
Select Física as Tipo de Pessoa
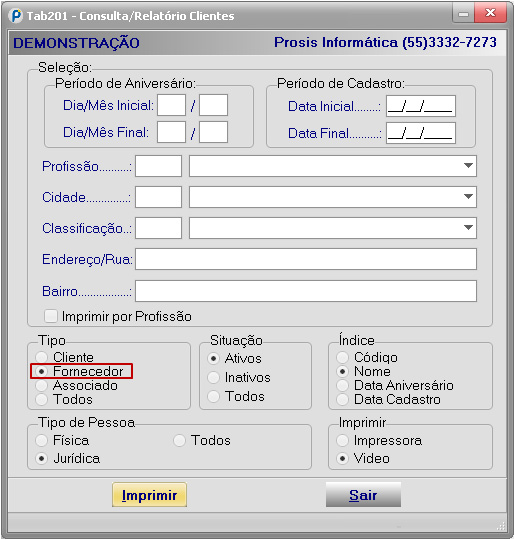point(42,440)
